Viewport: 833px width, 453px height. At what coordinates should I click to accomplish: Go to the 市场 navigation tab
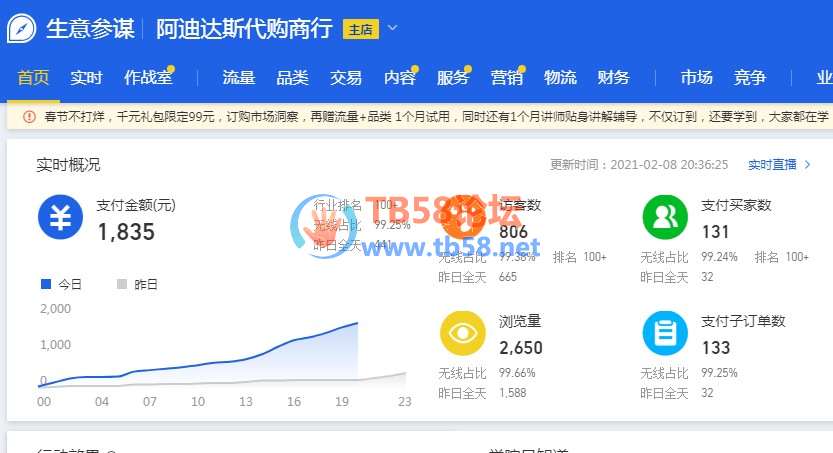click(x=696, y=78)
